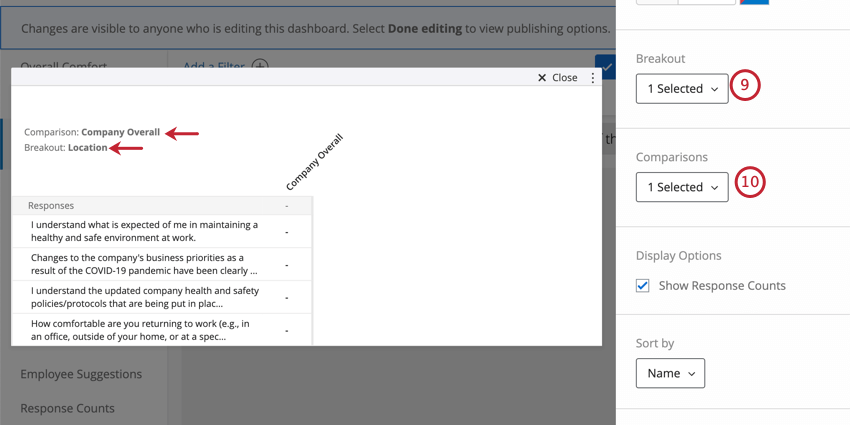The width and height of the screenshot is (850, 425).
Task: Open the Sort by Name dropdown
Action: [670, 373]
